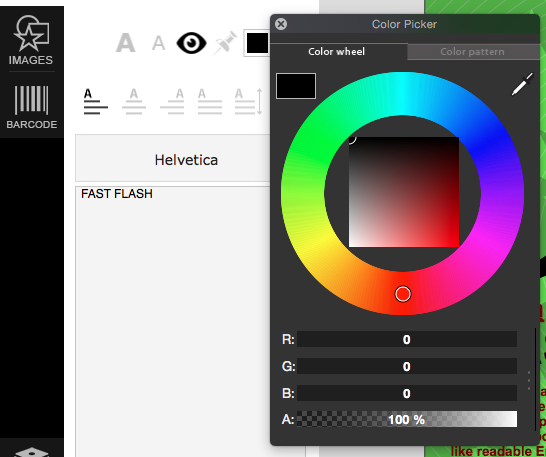Click into the FAST FLASH text area

pyautogui.click(x=173, y=320)
